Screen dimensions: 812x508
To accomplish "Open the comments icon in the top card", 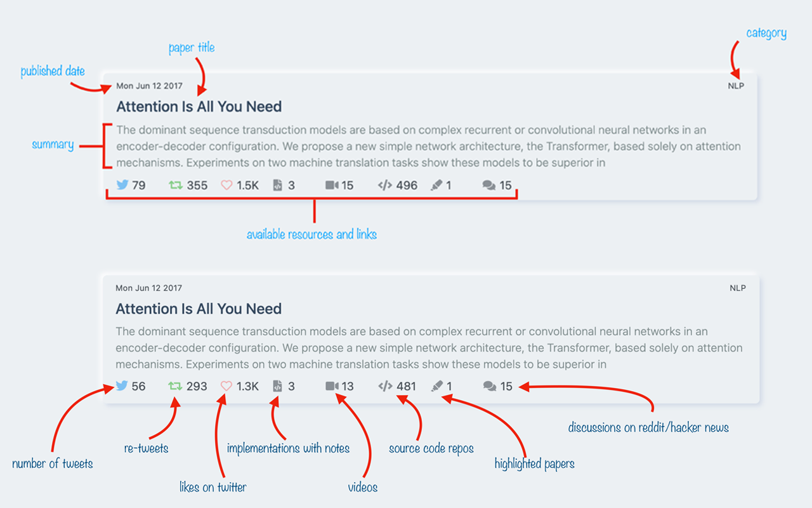I will click(488, 185).
